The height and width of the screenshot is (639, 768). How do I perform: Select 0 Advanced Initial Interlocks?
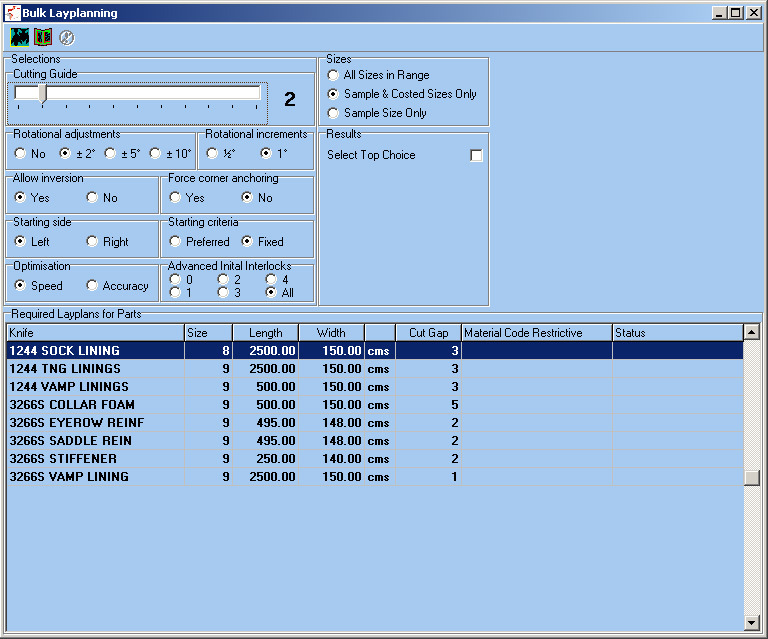175,279
